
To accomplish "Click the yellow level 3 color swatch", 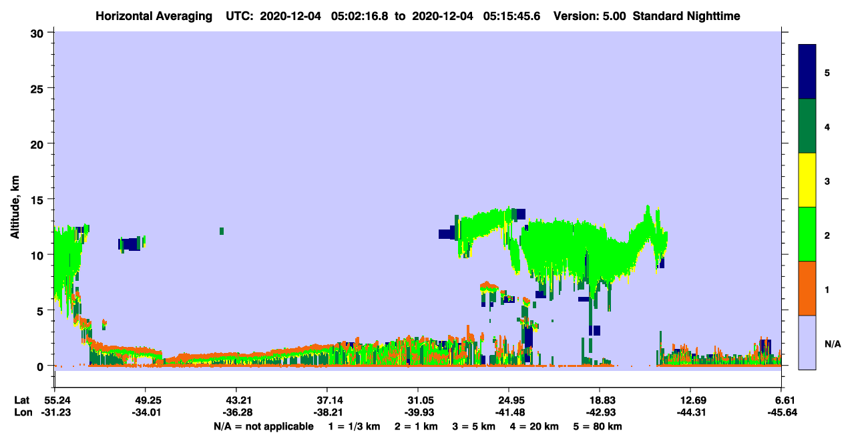I will [x=807, y=180].
